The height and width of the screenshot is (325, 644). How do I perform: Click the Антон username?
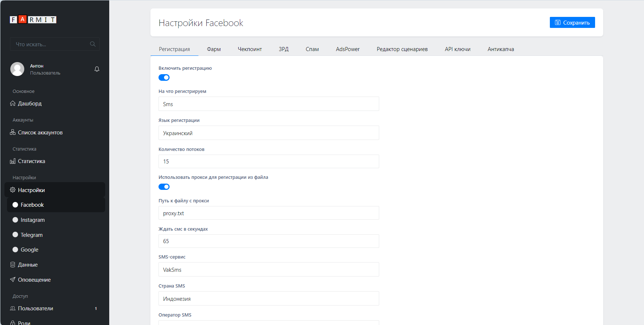click(37, 66)
